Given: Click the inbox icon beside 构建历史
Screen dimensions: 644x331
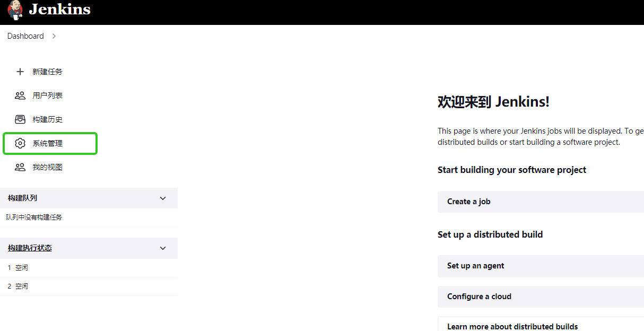Looking at the screenshot, I should tap(20, 119).
